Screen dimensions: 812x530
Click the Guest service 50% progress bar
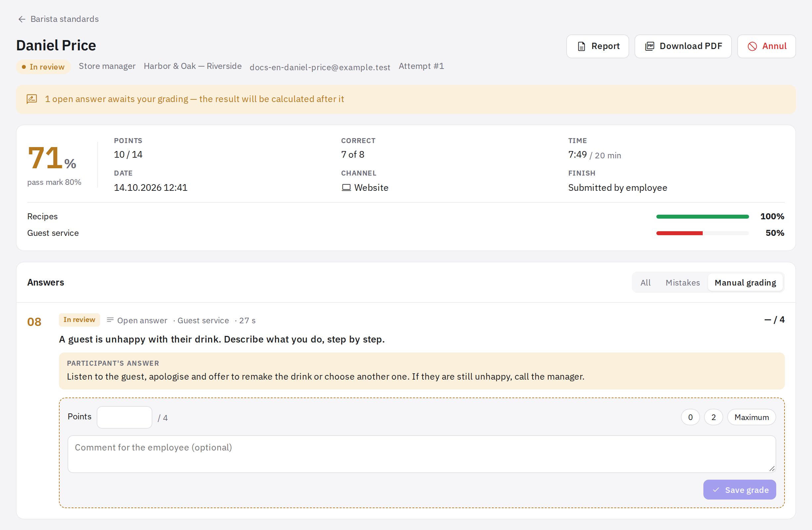click(x=702, y=233)
